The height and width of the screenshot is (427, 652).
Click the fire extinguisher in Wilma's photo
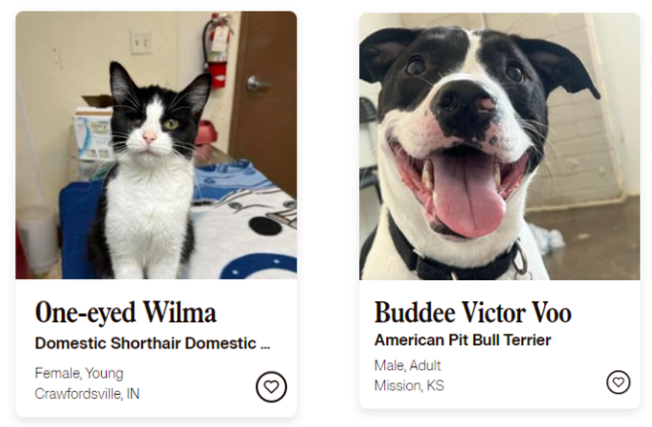pyautogui.click(x=217, y=50)
